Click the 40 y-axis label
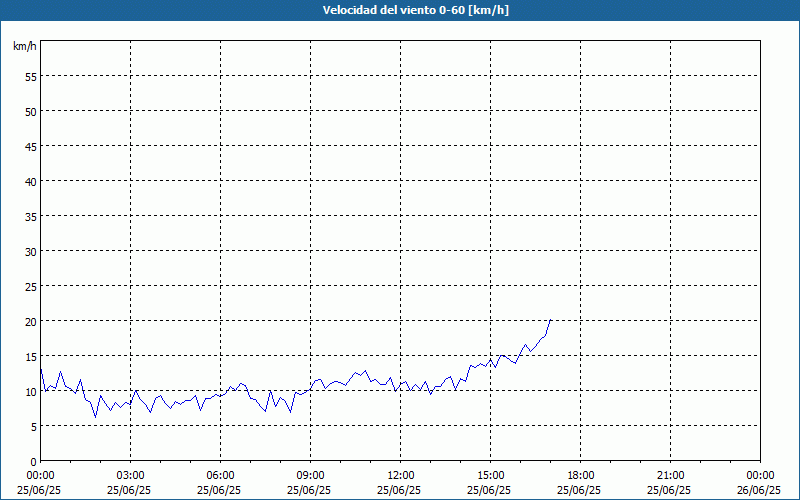Viewport: 800px width, 500px height. pos(31,182)
